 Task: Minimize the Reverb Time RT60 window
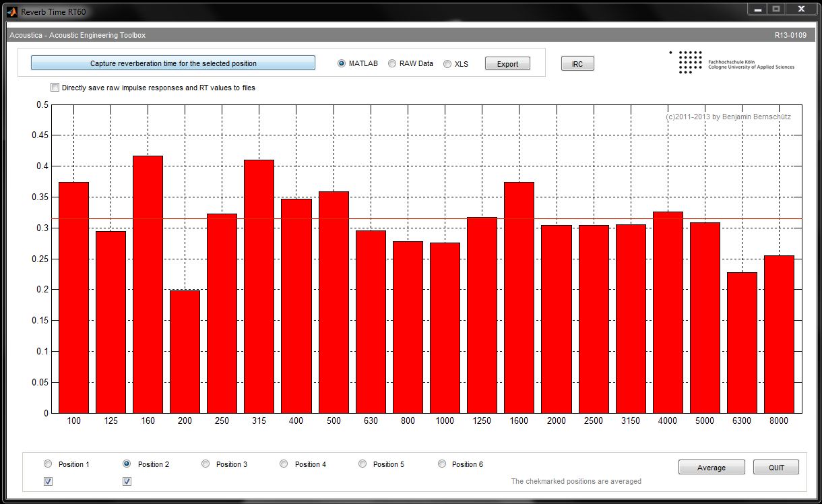coord(757,9)
